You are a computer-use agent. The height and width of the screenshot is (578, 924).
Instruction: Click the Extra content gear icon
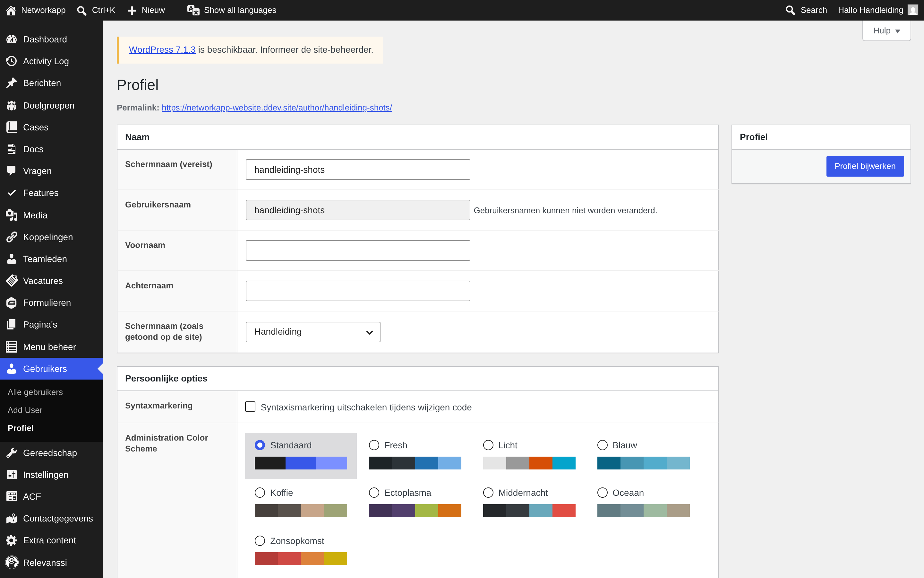[x=12, y=540]
